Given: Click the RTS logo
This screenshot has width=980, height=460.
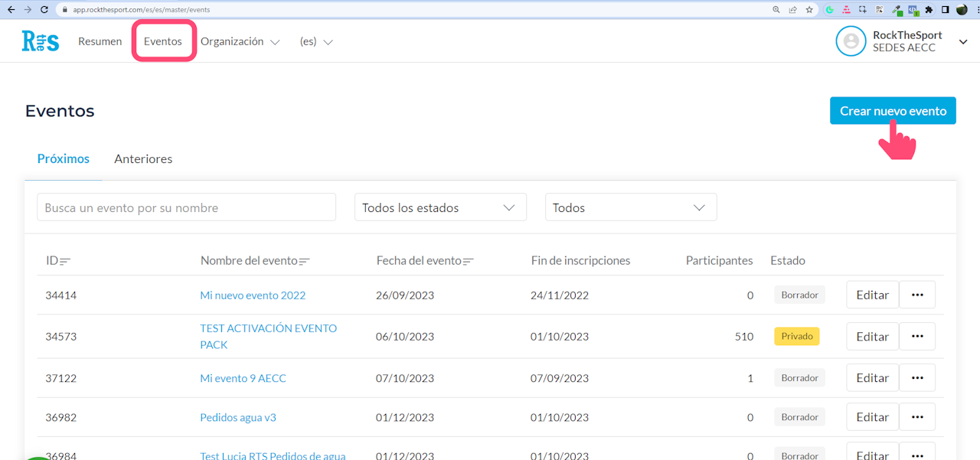Looking at the screenshot, I should click(41, 41).
